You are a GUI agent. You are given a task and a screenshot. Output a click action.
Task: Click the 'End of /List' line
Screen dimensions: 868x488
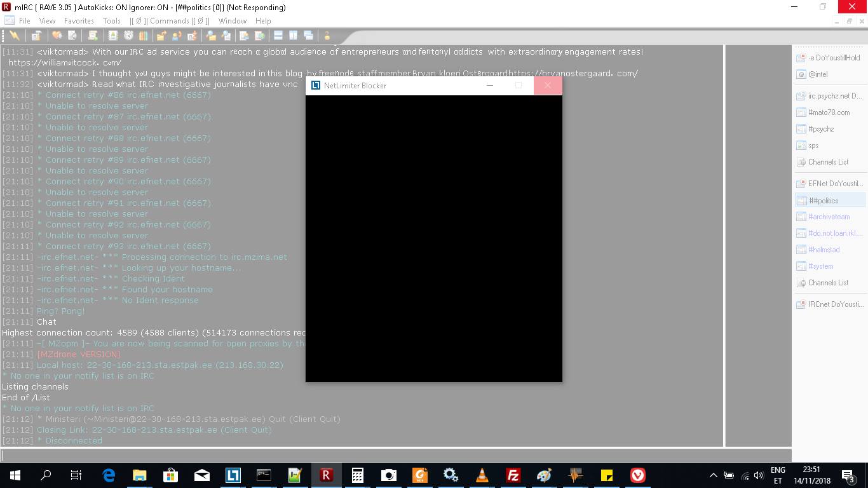click(26, 398)
